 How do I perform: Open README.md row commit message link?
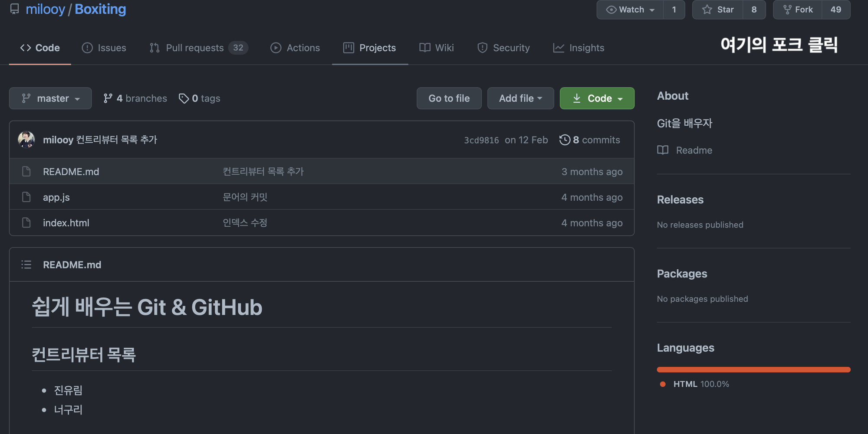pos(263,172)
